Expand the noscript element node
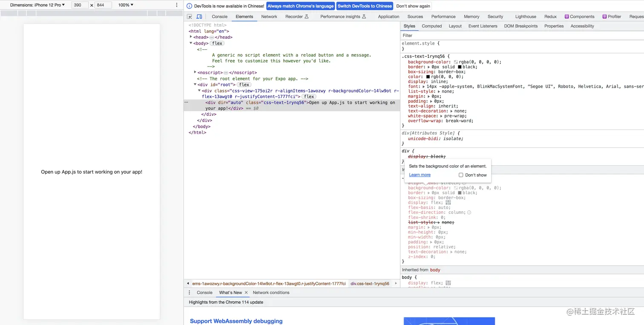Viewport: 644px width, 325px height. (195, 72)
